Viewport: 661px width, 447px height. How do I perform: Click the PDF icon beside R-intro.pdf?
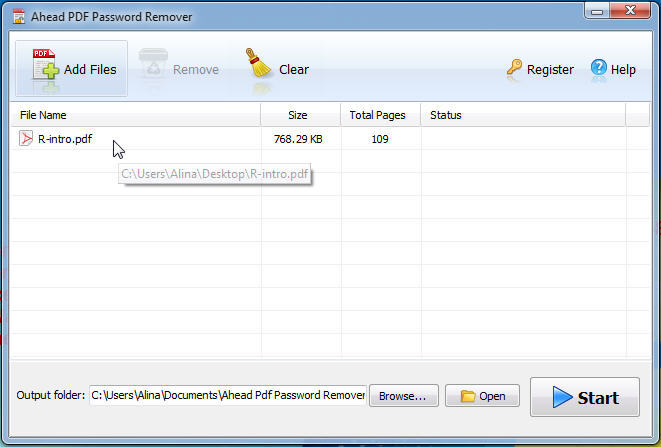26,138
